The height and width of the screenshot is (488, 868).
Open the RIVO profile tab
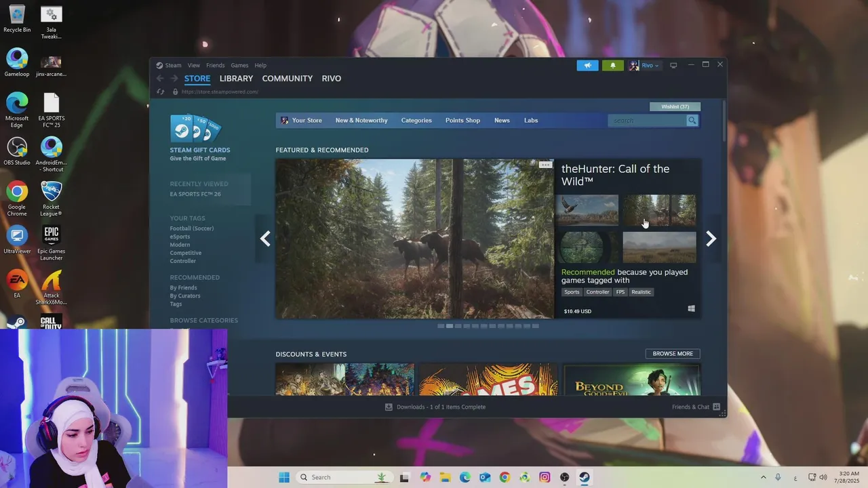coord(332,79)
